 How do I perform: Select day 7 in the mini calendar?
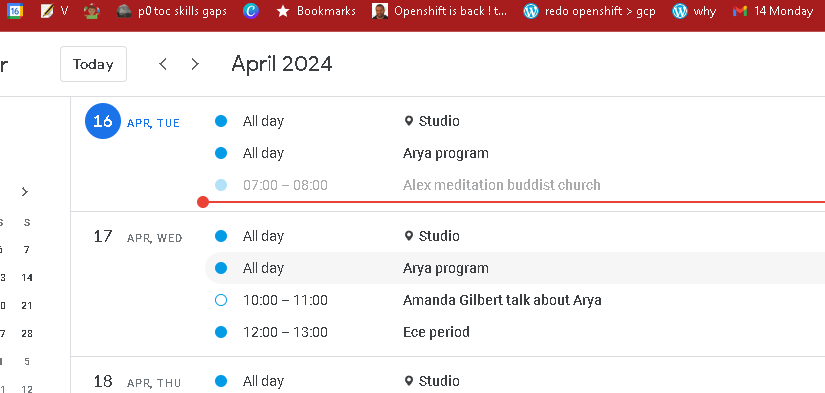(27, 250)
